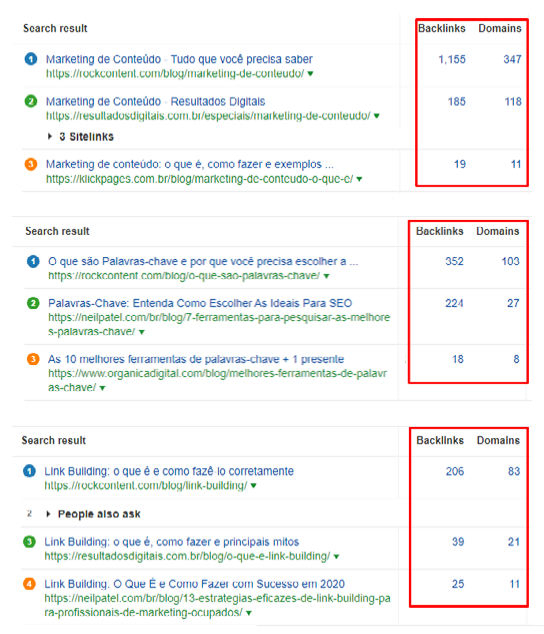Open the "Marketing de Conteúdo - Tudo que você precisa saber" link

(179, 59)
